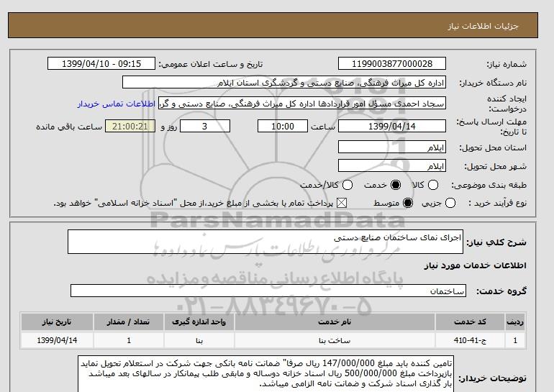The width and height of the screenshot is (554, 392).
Task: Click the کد خدمت column header
Action: (470, 322)
